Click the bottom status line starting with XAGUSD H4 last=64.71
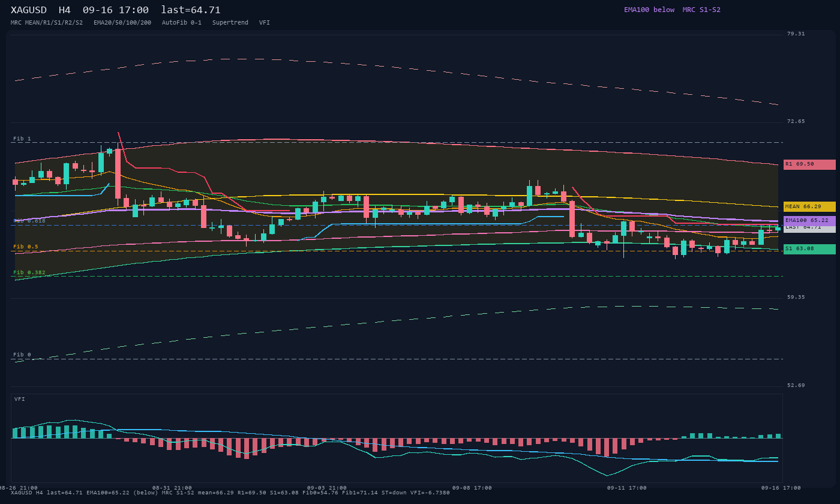This screenshot has width=840, height=504. click(230, 493)
